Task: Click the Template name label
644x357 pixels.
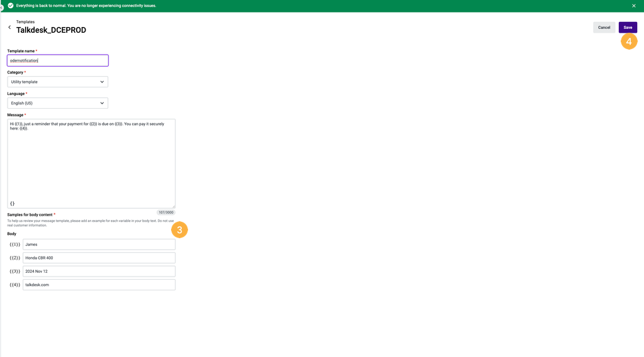Action: [21, 51]
